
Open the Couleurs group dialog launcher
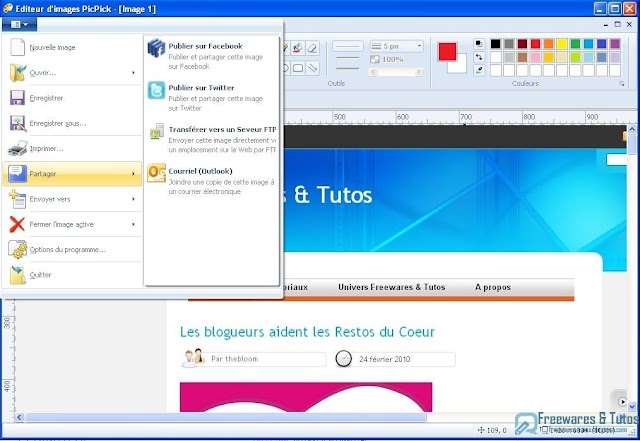(x=622, y=83)
